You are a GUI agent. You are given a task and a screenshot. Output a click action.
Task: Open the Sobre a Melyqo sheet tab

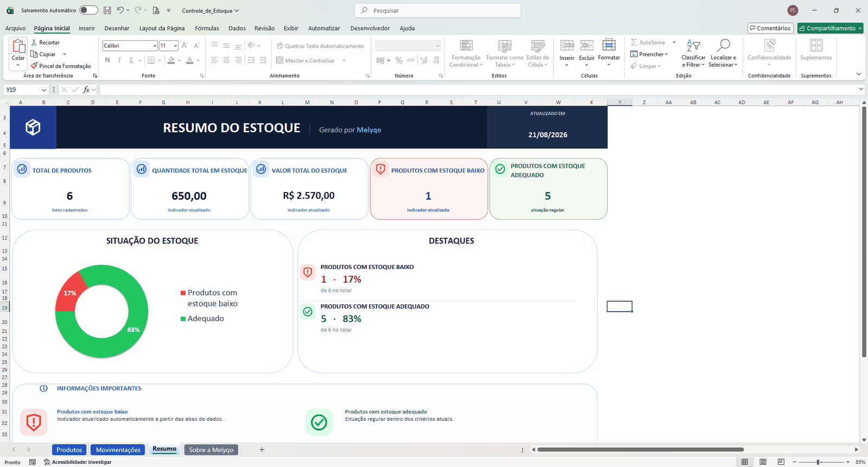click(x=211, y=450)
